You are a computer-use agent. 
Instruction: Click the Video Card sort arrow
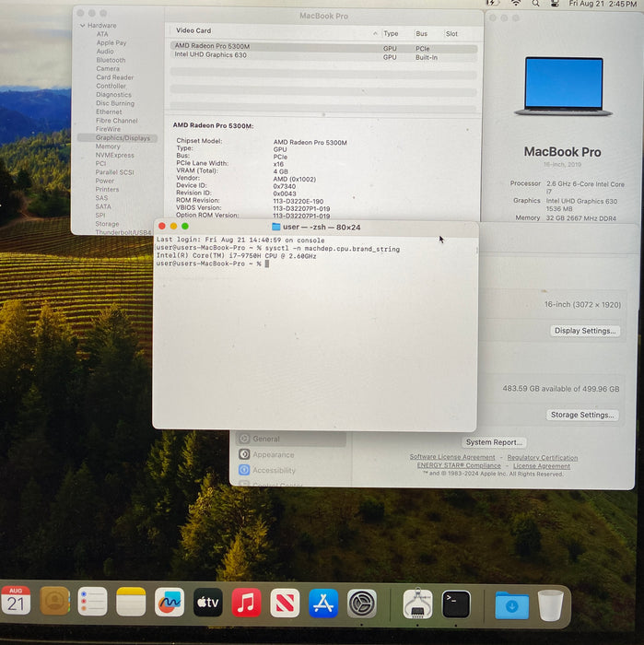click(x=375, y=33)
